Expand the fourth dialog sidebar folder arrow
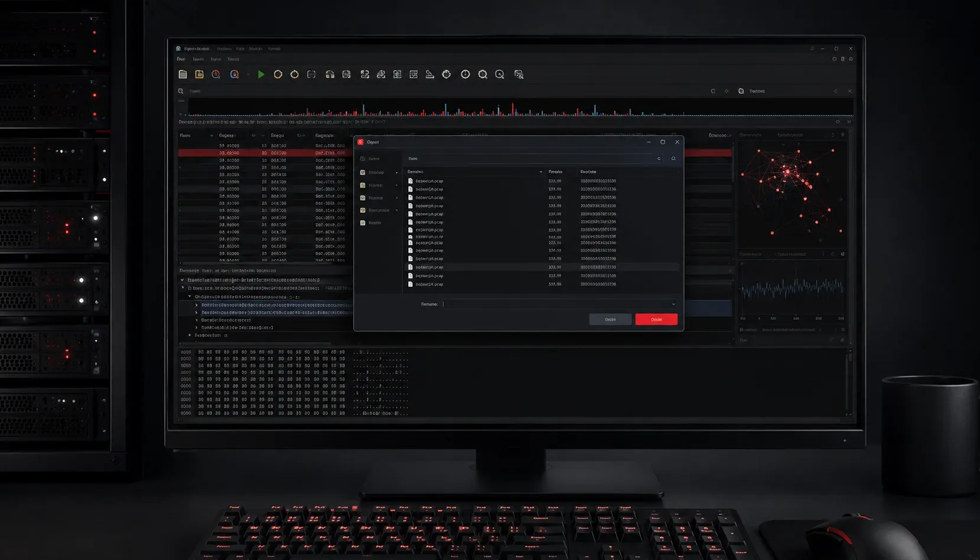Viewport: 980px width, 560px height. 397,210
